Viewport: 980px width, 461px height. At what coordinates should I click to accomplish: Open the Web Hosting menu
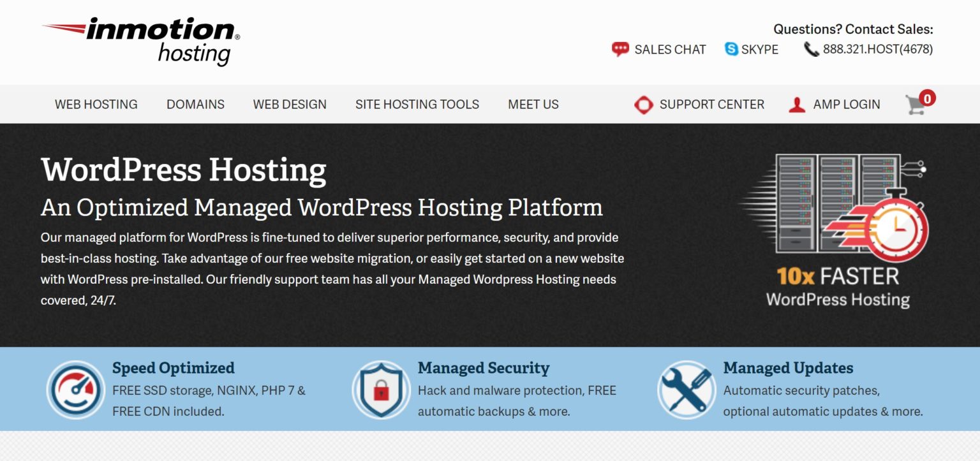[x=96, y=105]
